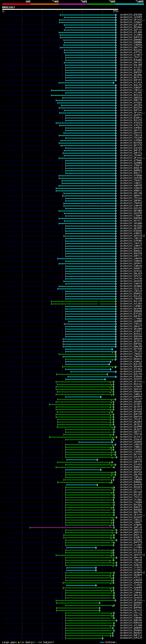146x644 pixels.
Task: Click the orange ~40% identity color segment
Action: coord(45,4)
